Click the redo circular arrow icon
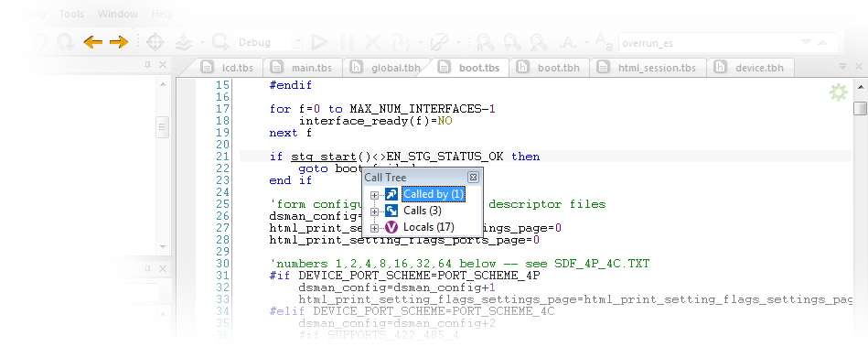The image size is (868, 347). tap(65, 42)
